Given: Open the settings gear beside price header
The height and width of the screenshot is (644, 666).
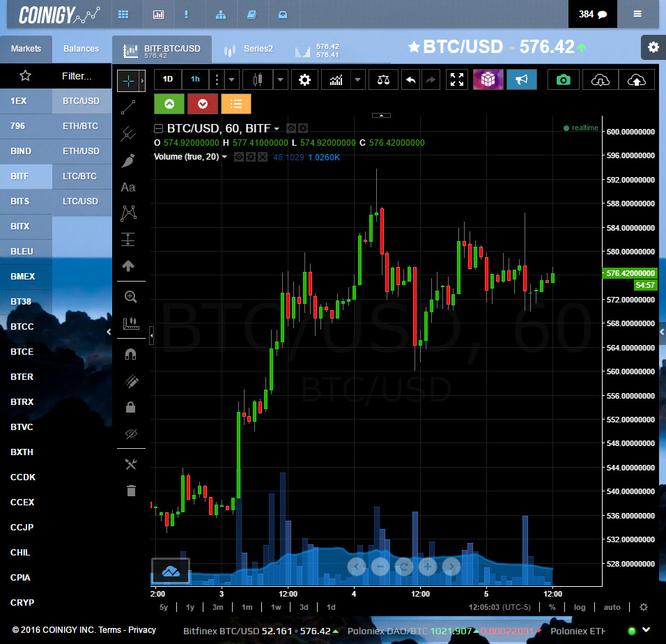Looking at the screenshot, I should click(x=653, y=47).
